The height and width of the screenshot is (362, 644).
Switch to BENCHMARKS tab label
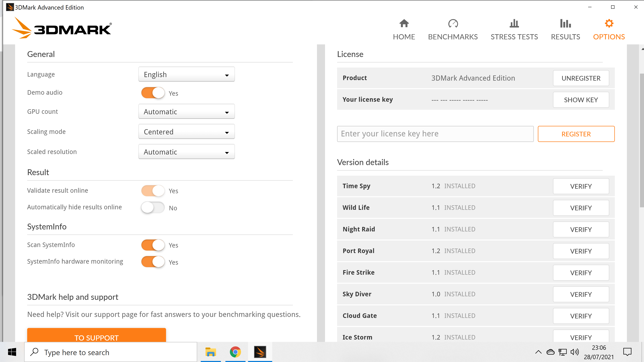click(x=453, y=37)
